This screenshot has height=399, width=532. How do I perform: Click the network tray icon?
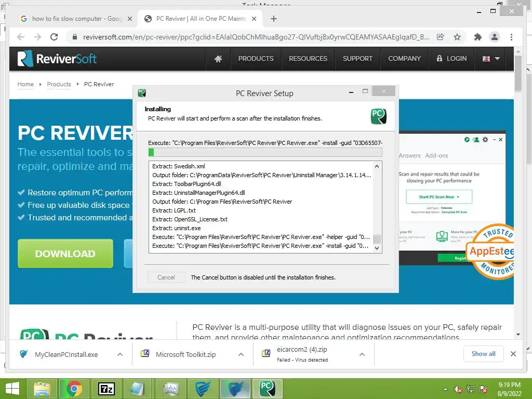[471, 389]
